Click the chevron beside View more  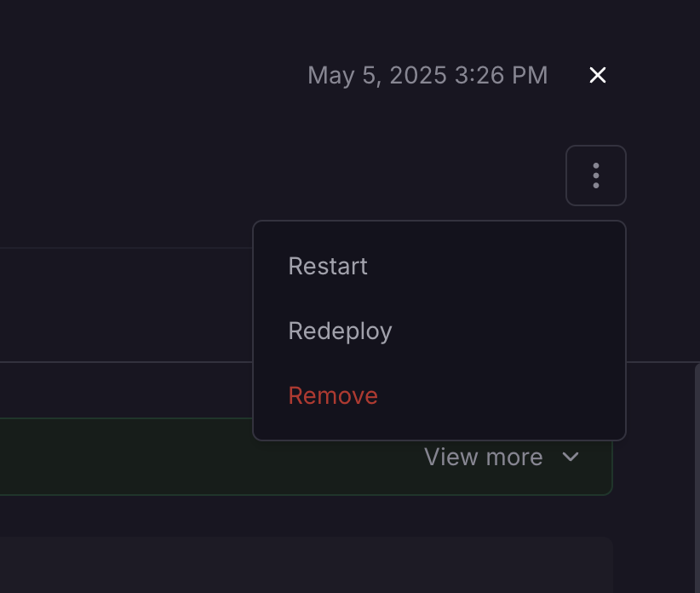tap(571, 457)
